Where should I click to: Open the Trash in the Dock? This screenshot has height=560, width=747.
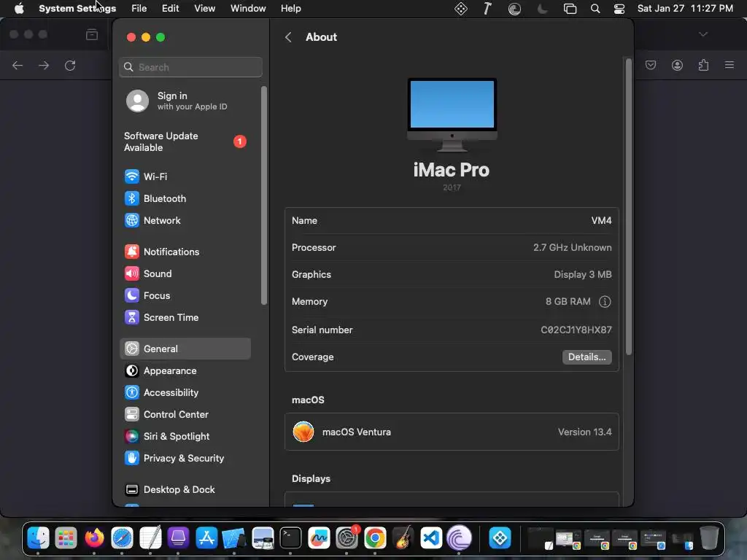(709, 538)
